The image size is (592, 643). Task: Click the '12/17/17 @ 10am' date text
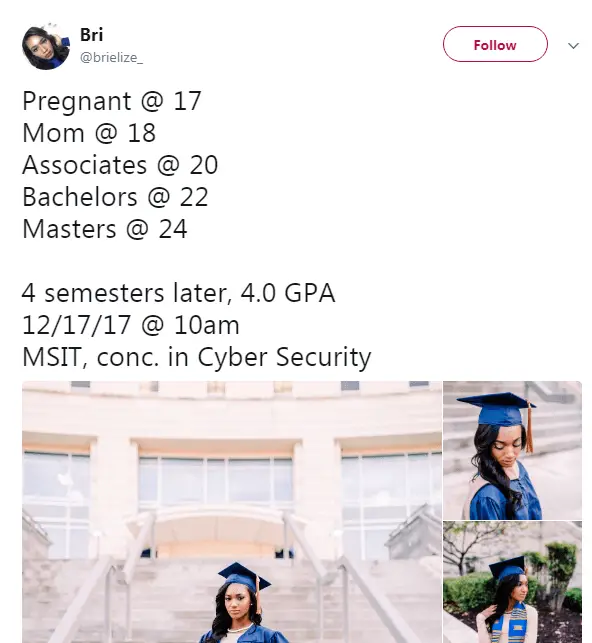[130, 325]
